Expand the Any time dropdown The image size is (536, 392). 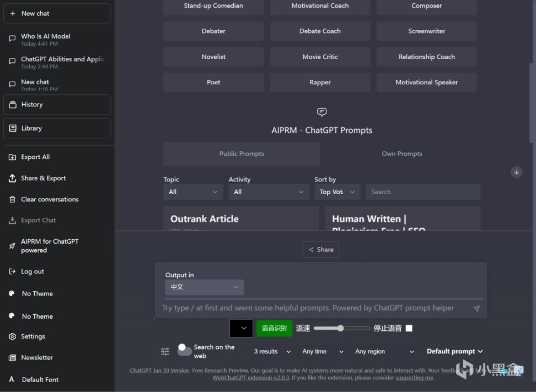click(323, 351)
